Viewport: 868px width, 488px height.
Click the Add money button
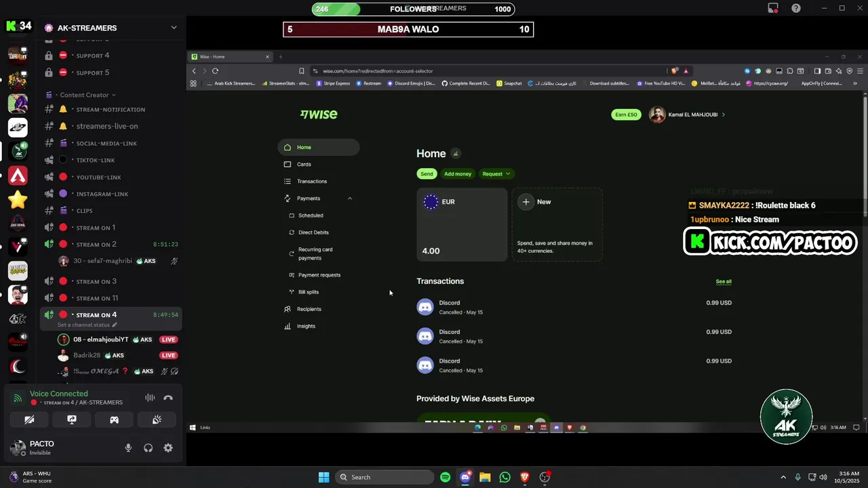point(458,174)
